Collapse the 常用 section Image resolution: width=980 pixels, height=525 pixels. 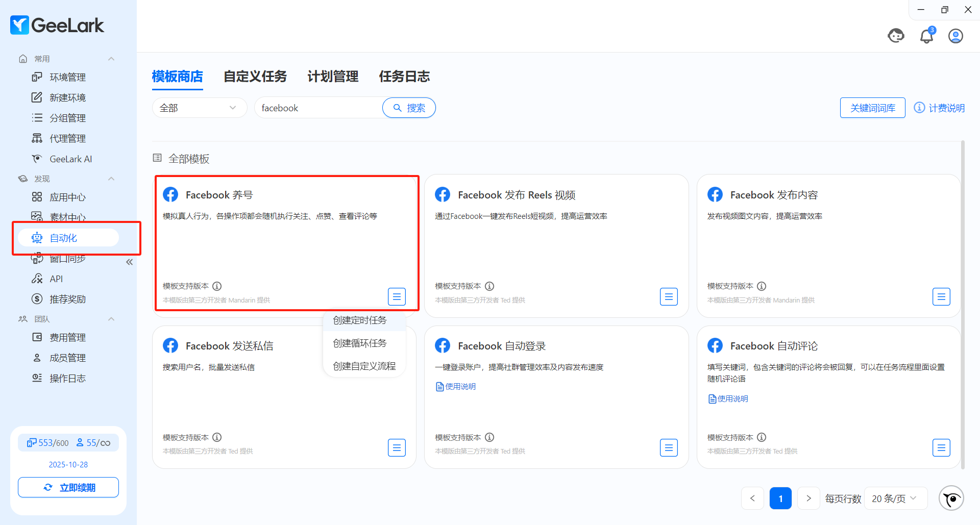pyautogui.click(x=111, y=59)
